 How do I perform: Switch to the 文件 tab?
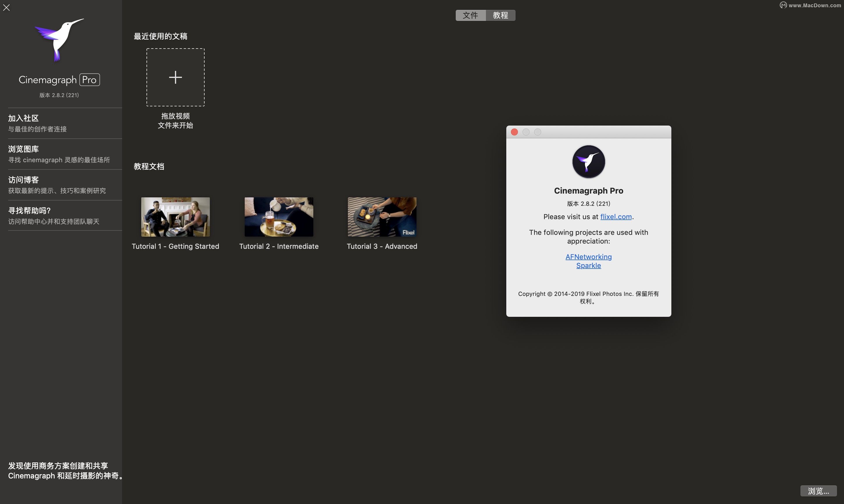pyautogui.click(x=471, y=15)
